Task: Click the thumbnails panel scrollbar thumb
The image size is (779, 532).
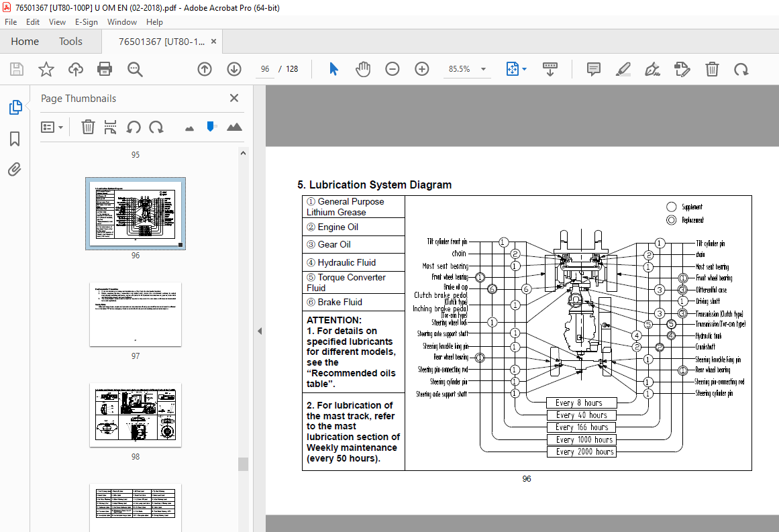Action: coord(243,464)
